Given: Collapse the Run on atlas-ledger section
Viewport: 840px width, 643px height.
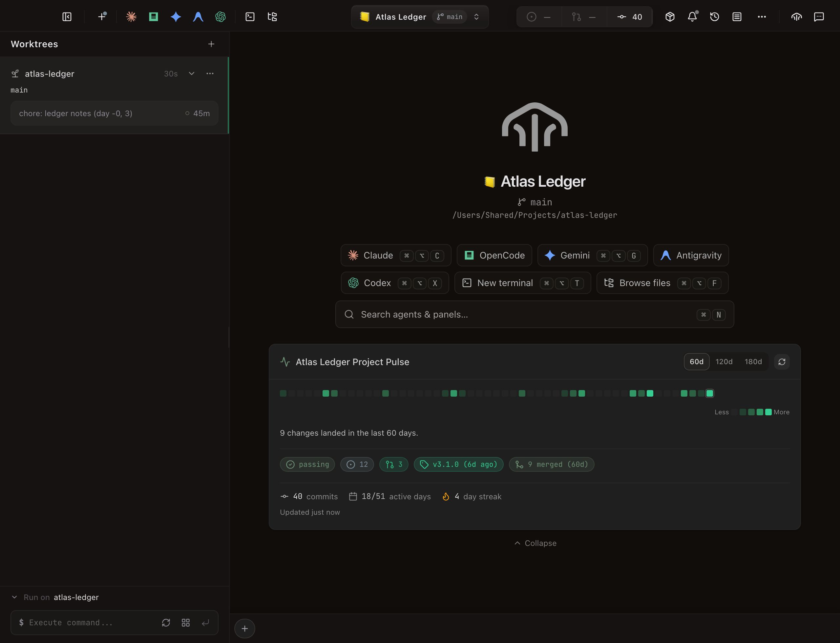Looking at the screenshot, I should 14,597.
